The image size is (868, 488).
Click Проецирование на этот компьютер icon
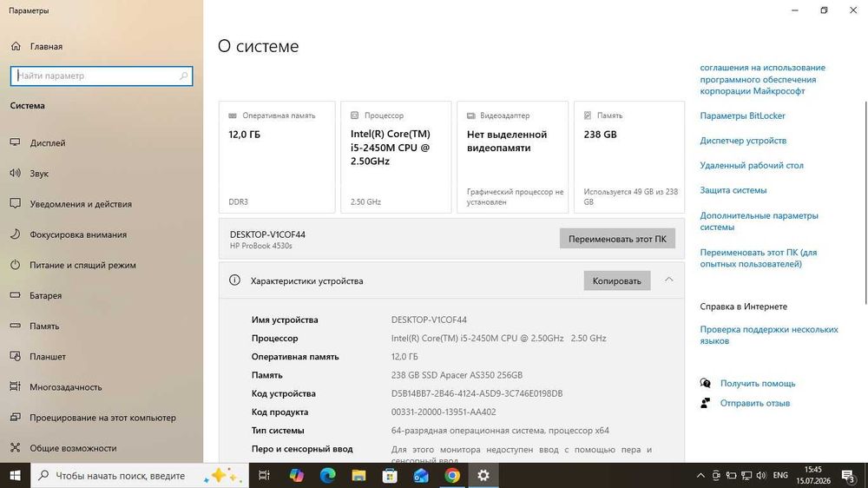click(15, 417)
